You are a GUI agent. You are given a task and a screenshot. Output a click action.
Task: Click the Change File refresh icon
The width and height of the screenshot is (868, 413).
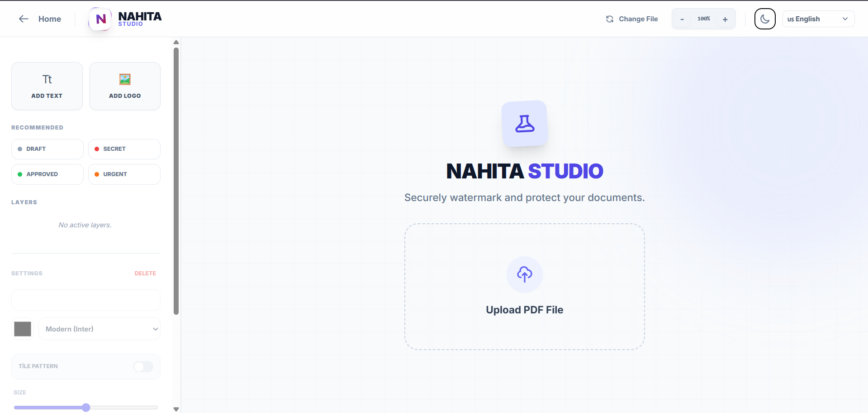[609, 19]
